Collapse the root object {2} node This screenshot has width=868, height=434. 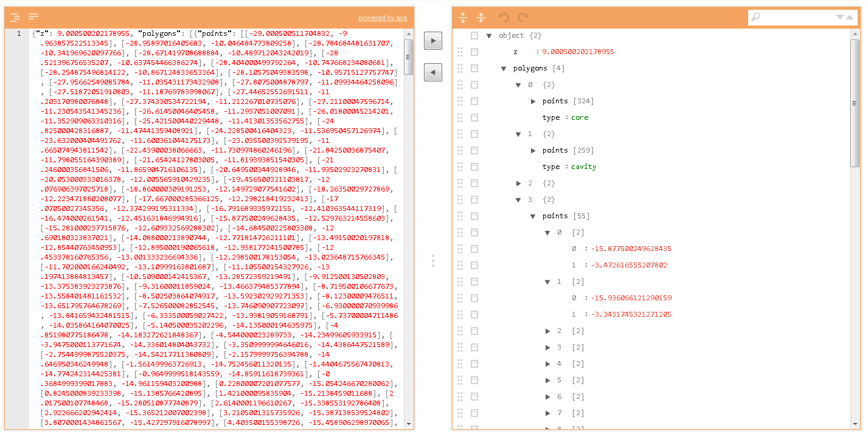tap(489, 35)
